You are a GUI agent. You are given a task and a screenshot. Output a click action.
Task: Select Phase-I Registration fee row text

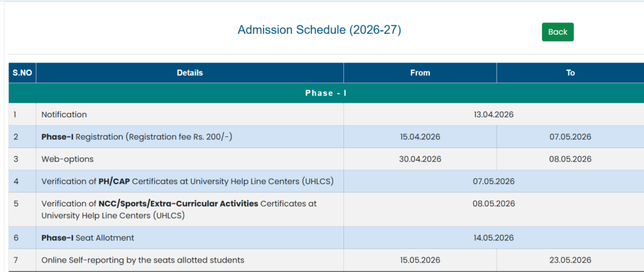[x=136, y=136]
